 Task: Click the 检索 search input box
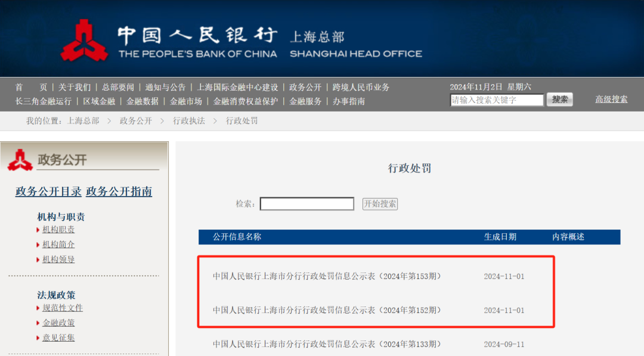point(307,204)
